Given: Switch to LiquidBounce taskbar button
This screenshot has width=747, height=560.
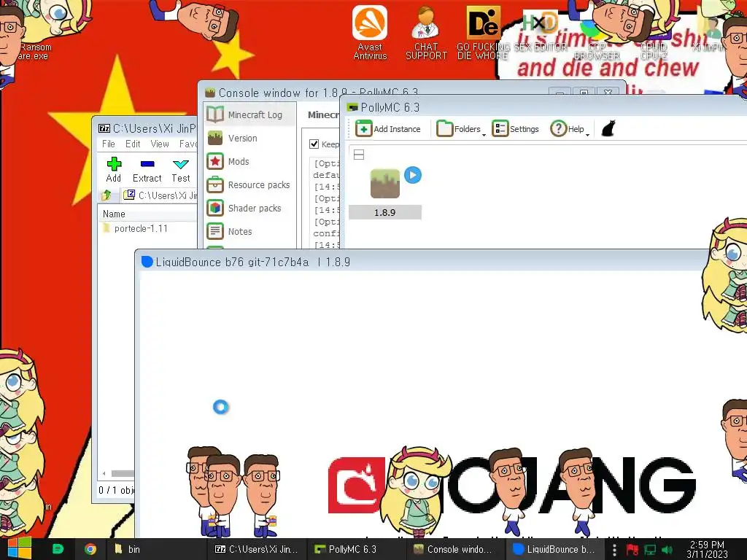Looking at the screenshot, I should pos(554,549).
